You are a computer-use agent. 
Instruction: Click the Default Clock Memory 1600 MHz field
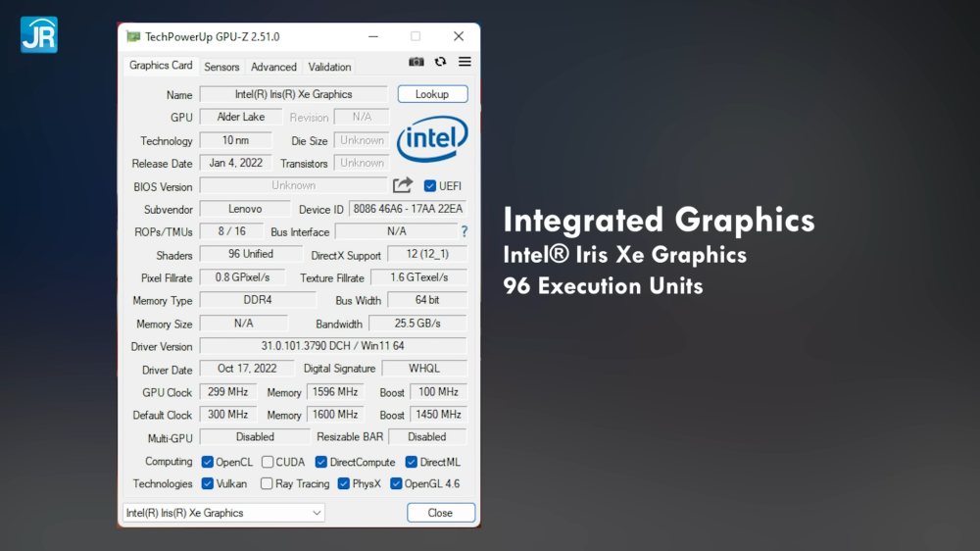tap(335, 415)
